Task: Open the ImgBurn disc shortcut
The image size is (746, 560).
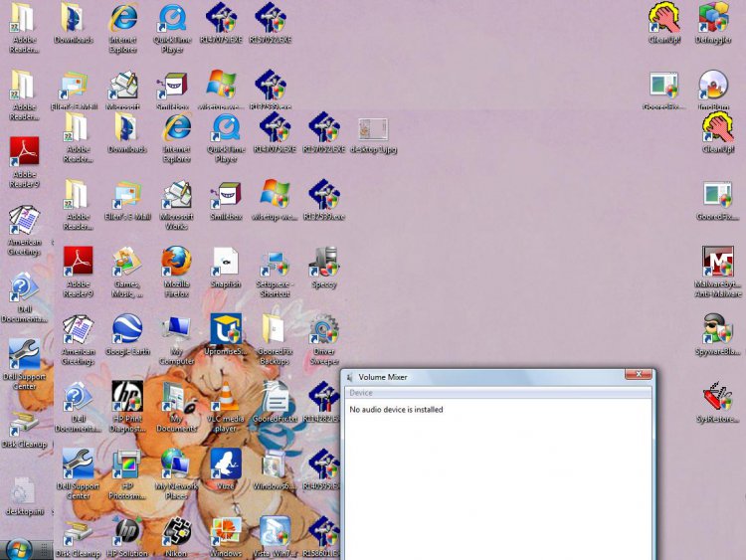Action: (x=713, y=91)
